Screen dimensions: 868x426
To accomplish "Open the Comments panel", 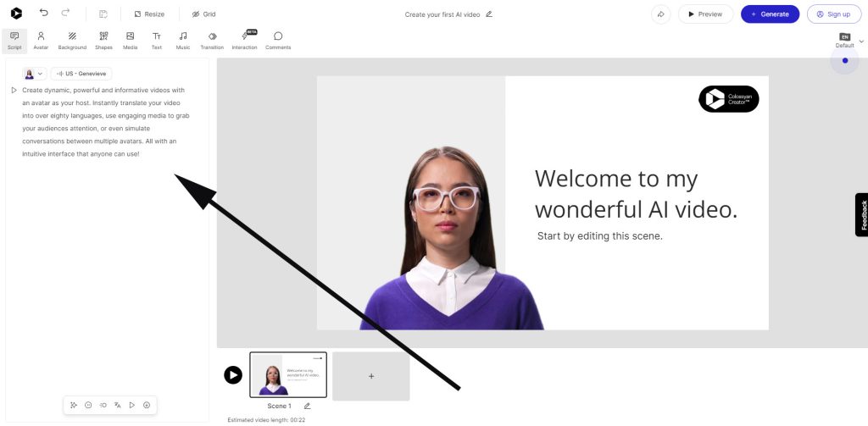I will click(278, 40).
